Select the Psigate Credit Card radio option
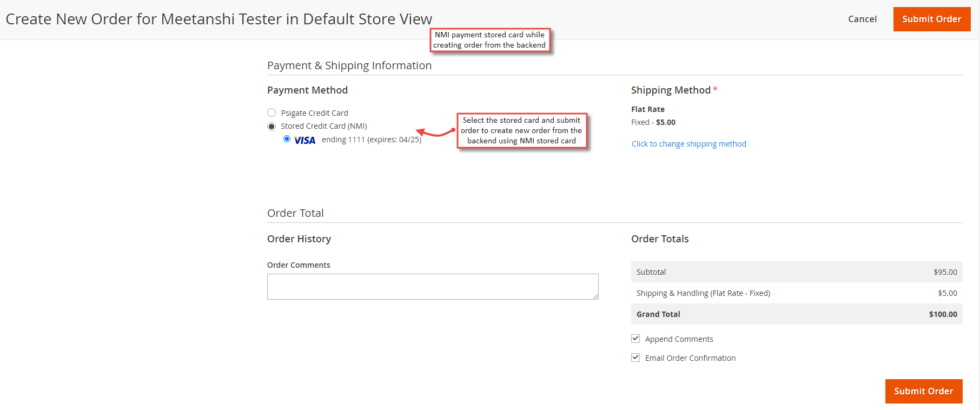The height and width of the screenshot is (410, 980). [272, 113]
